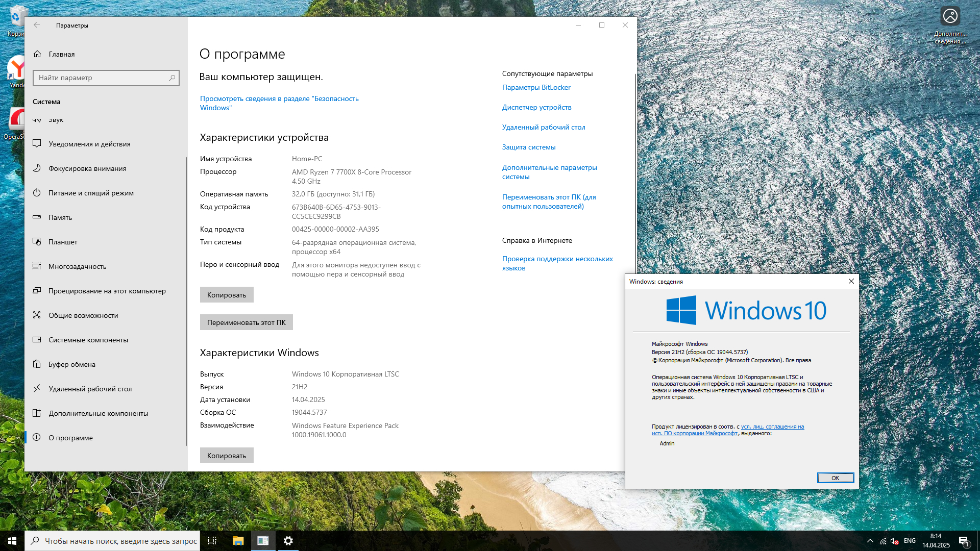Open the notification center icon
Viewport: 980px width, 551px height.
coord(963,541)
